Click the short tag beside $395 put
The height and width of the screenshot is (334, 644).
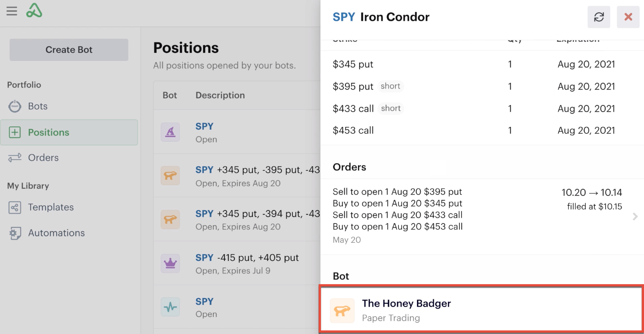pos(390,86)
